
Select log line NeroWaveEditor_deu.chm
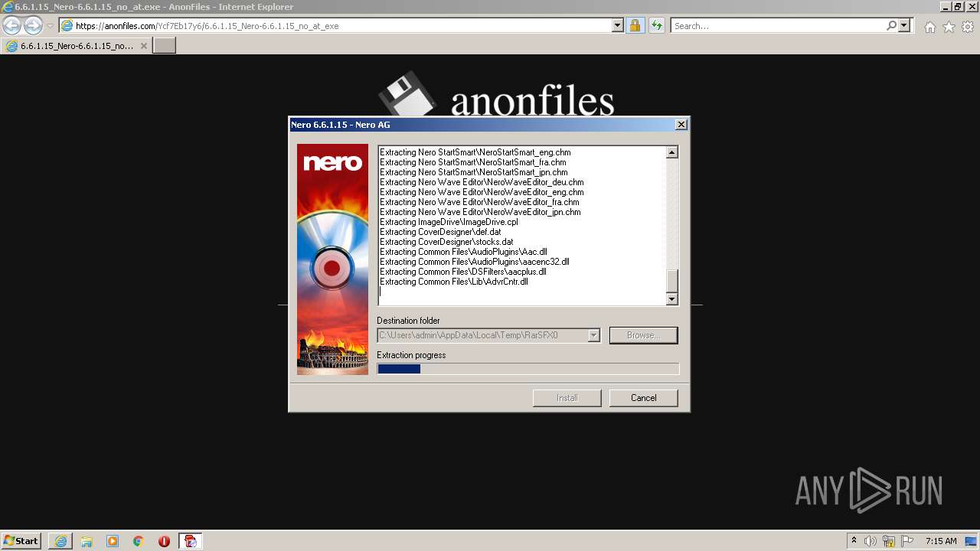click(x=482, y=182)
